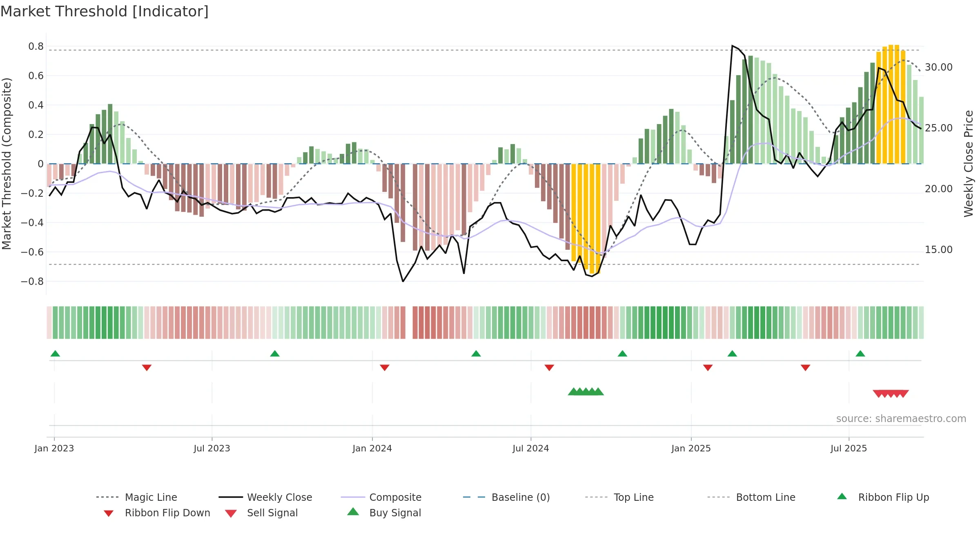Click the yellow bars near August 2025 peak
The image size is (980, 551).
[891, 104]
